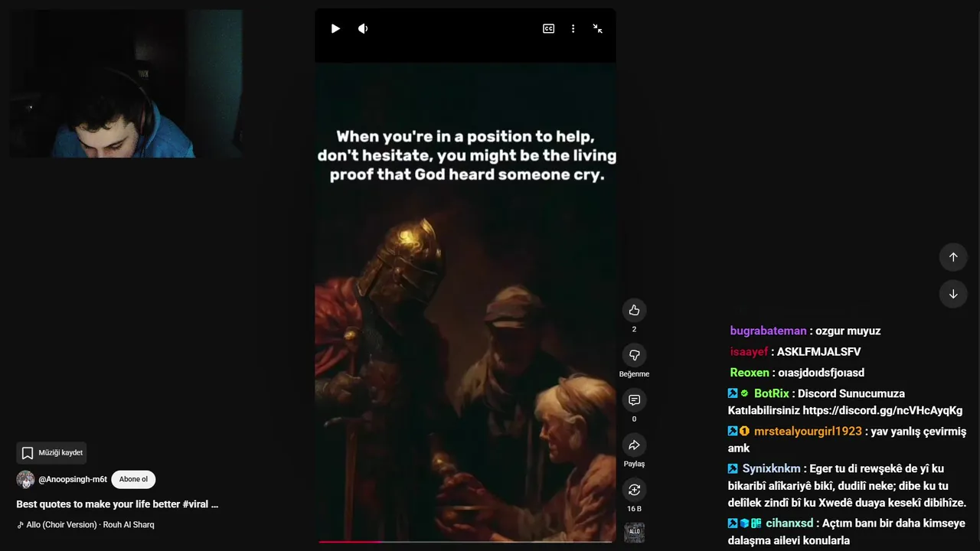Click chat username BotRix

[x=771, y=393]
